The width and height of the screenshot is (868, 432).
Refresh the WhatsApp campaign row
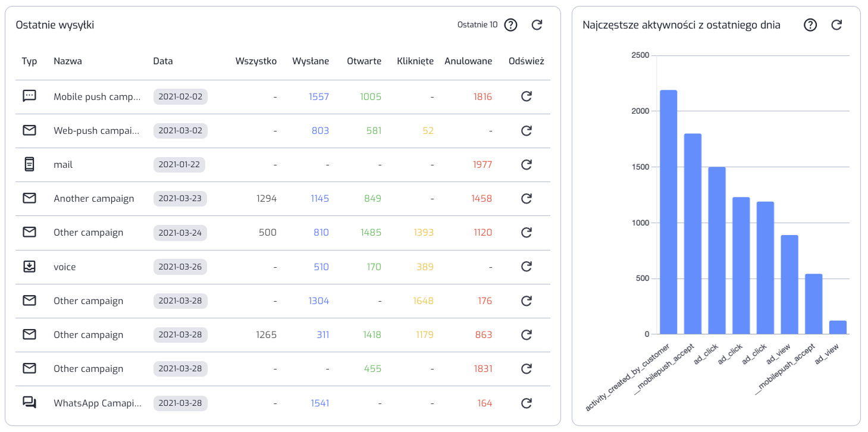(526, 403)
